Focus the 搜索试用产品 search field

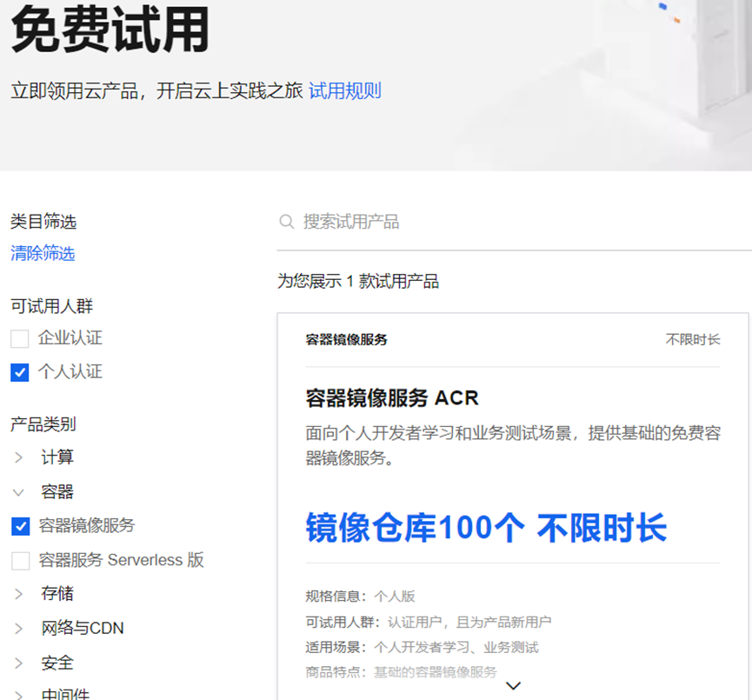coord(514,222)
